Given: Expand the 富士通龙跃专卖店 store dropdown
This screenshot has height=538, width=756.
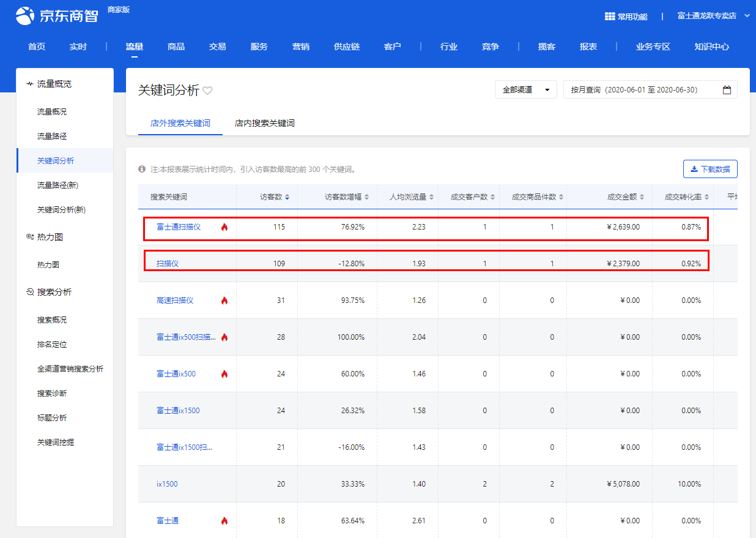Looking at the screenshot, I should 713,16.
